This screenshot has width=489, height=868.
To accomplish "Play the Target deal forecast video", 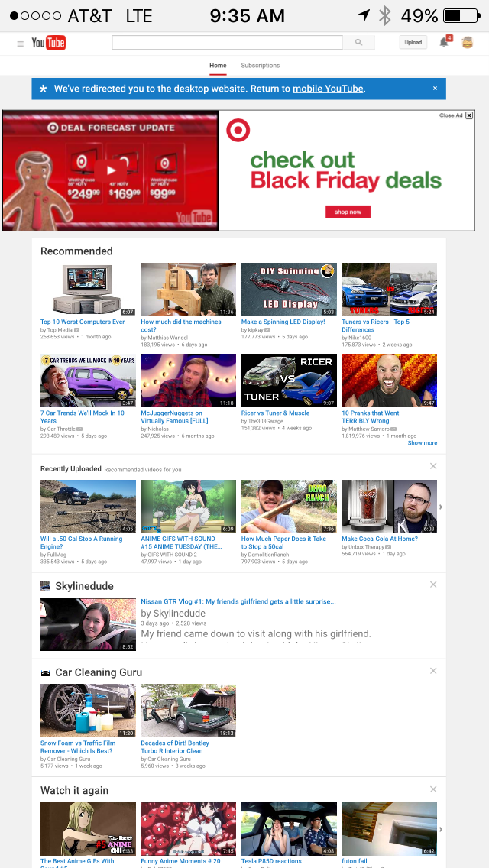I will pyautogui.click(x=110, y=170).
